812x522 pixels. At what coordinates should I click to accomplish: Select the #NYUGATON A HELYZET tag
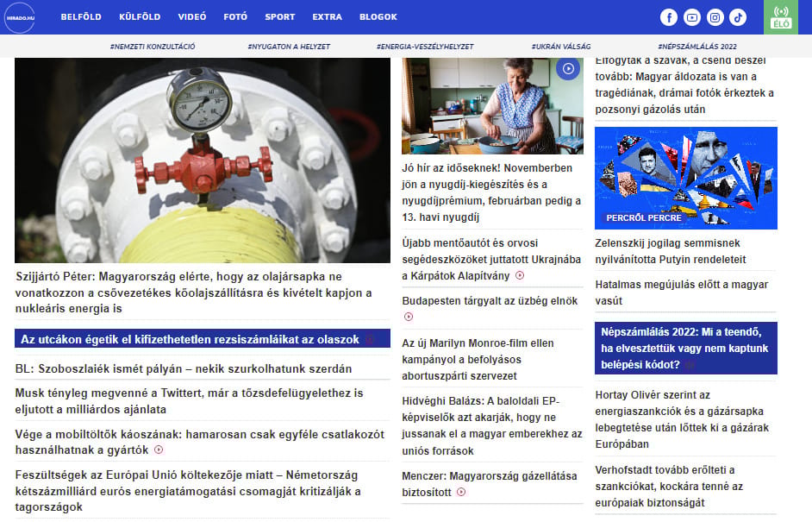point(289,47)
